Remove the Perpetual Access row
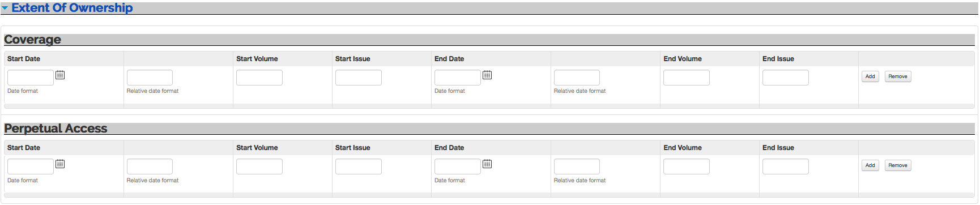980x205 pixels. pos(898,165)
